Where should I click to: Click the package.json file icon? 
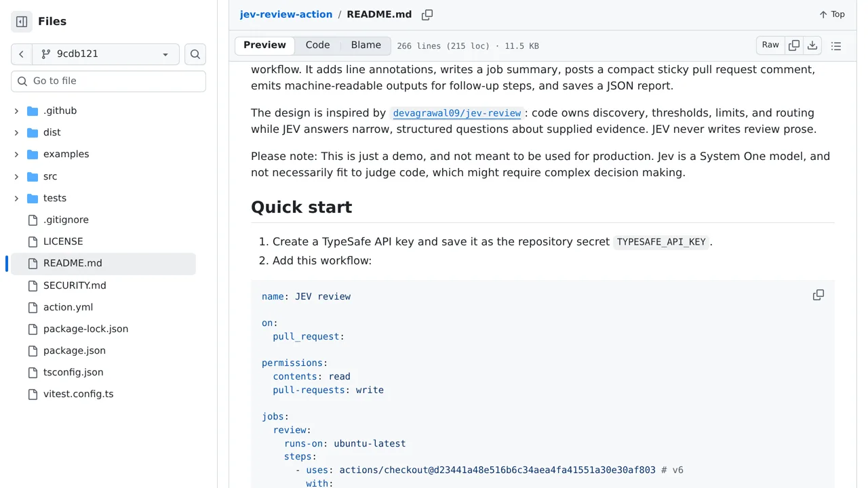(33, 350)
